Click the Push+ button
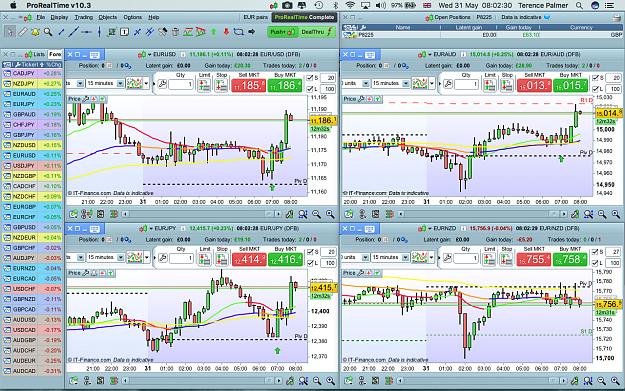 click(282, 32)
